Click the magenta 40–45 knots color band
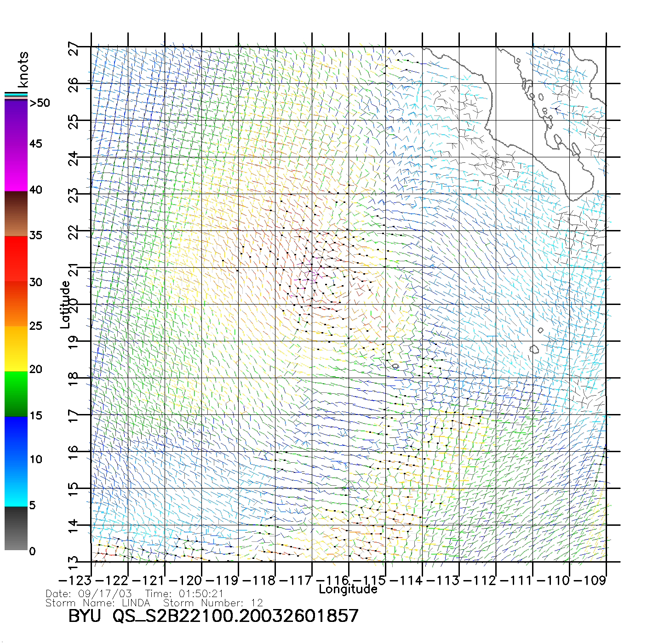This screenshot has width=653, height=644. click(16, 168)
